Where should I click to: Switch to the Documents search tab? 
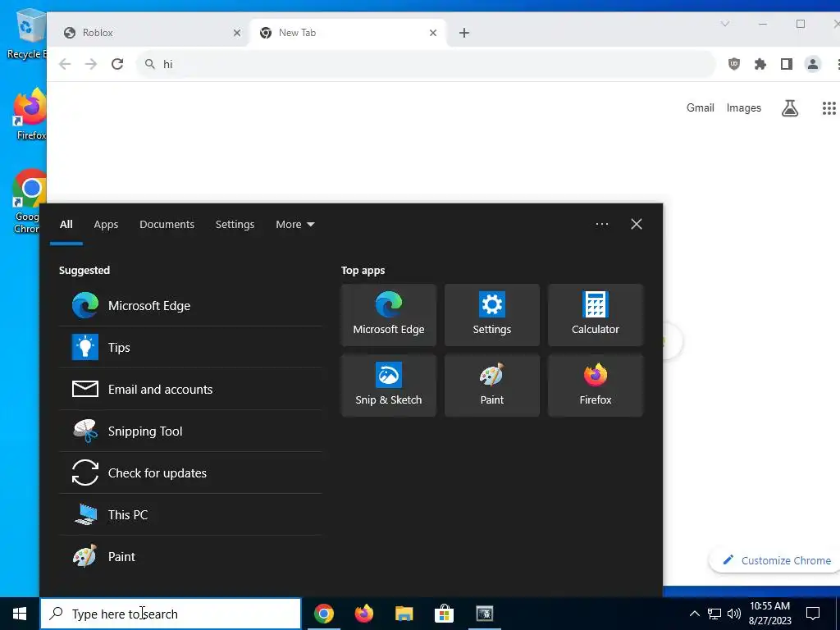pos(167,225)
